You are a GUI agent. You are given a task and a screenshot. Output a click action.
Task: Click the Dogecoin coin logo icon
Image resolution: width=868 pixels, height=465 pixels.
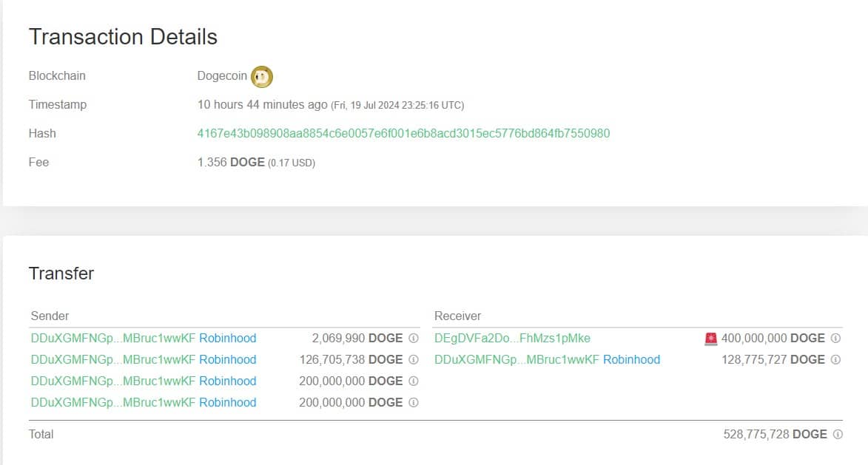click(x=262, y=76)
